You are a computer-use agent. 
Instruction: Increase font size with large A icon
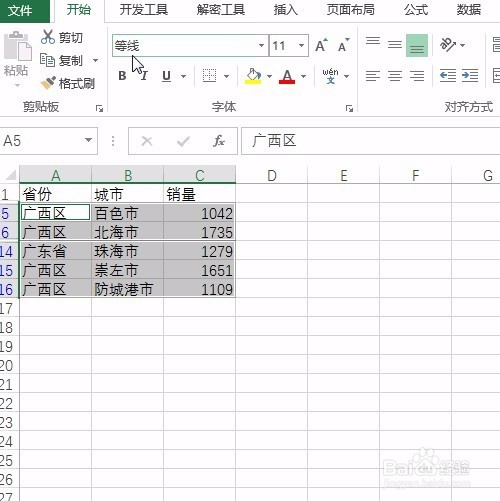tap(321, 45)
